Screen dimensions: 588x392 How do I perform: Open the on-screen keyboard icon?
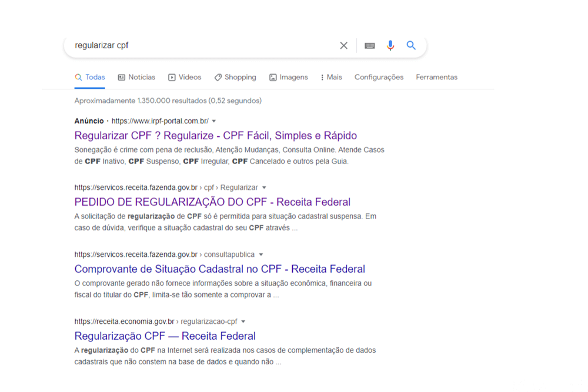370,46
